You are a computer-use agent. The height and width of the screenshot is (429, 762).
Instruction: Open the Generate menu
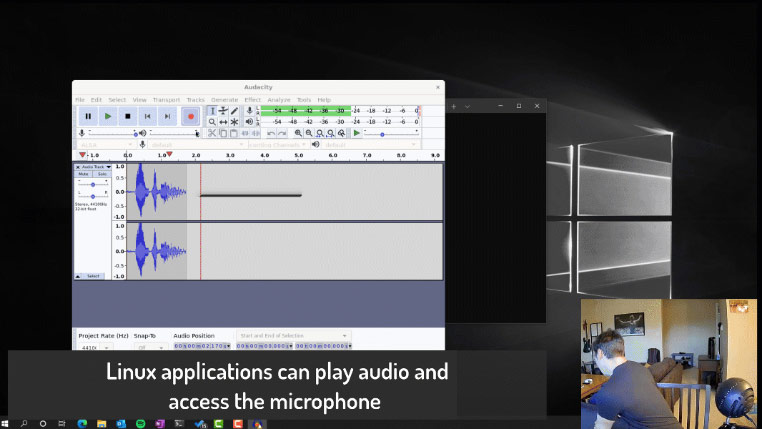(x=224, y=100)
